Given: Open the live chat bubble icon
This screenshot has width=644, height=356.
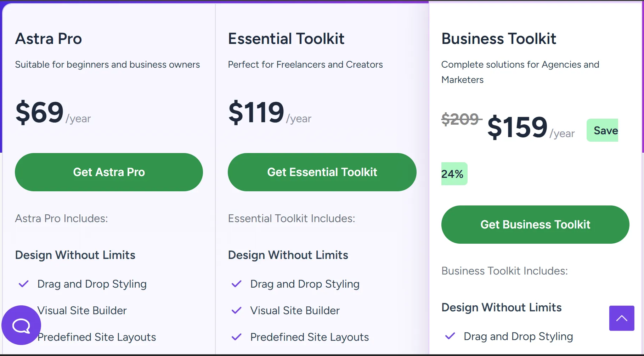Looking at the screenshot, I should (21, 325).
